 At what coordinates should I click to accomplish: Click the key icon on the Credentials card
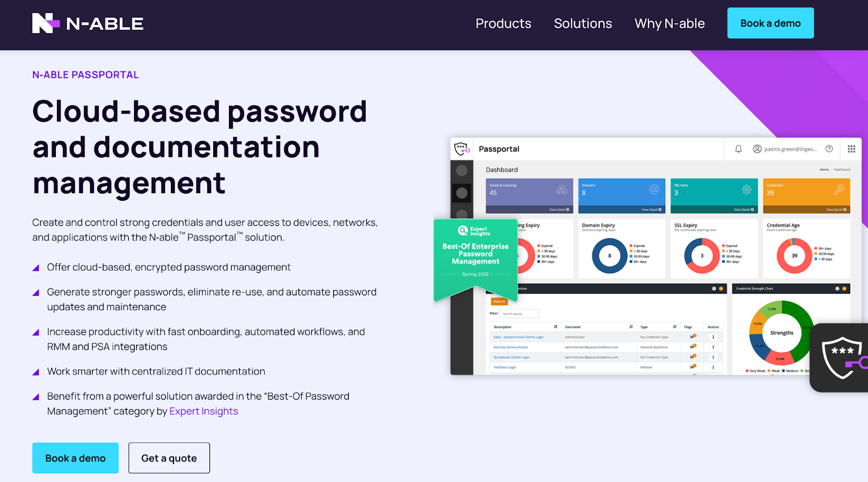pos(839,189)
